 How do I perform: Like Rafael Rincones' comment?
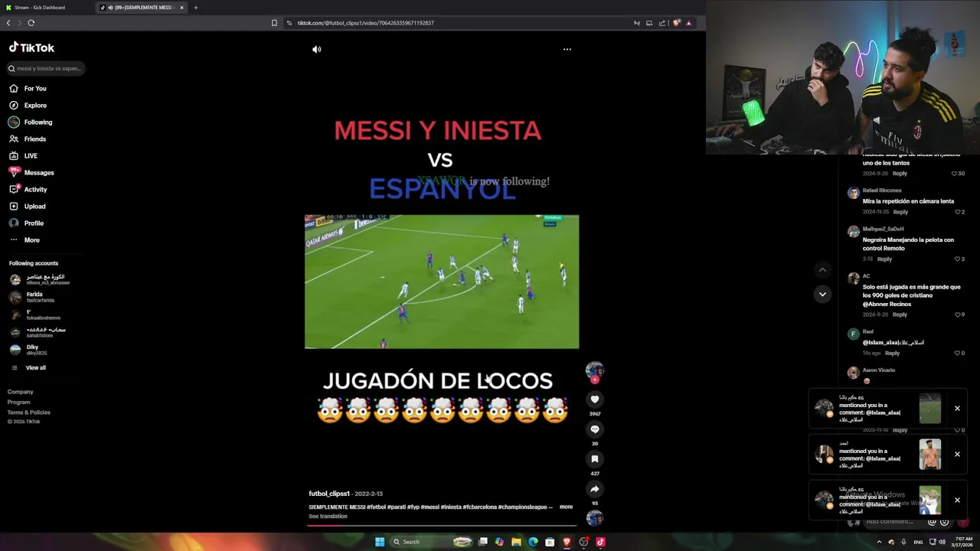957,212
